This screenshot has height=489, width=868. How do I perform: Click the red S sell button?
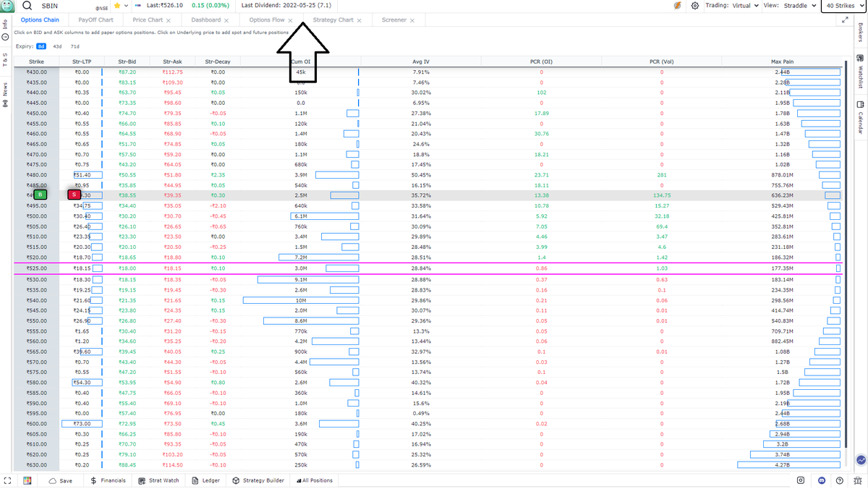coord(74,195)
